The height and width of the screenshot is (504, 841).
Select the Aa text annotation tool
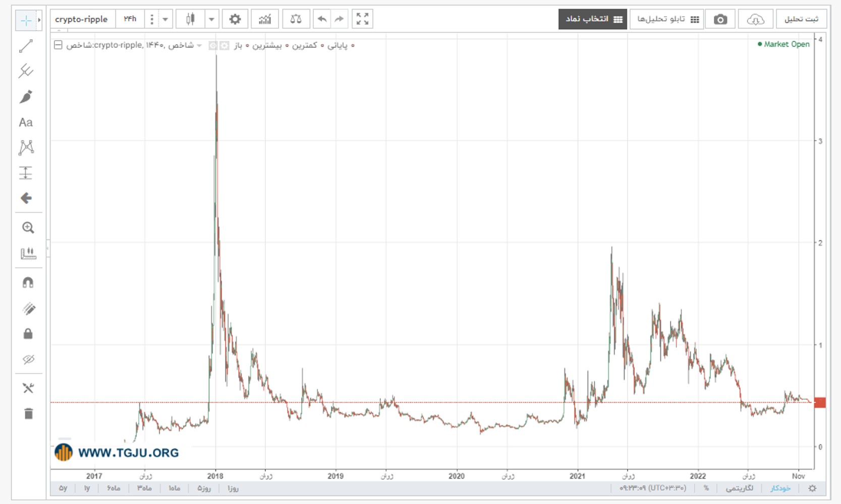click(x=26, y=122)
